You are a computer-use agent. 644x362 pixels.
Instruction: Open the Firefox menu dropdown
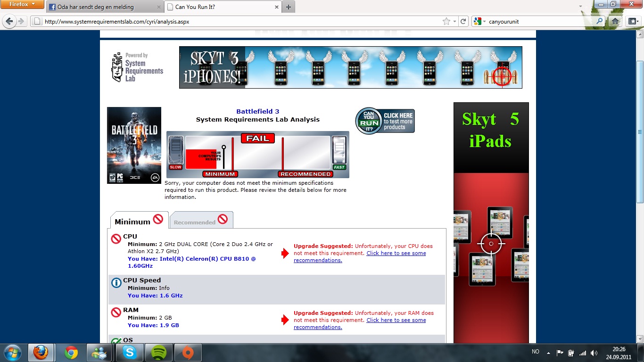pyautogui.click(x=22, y=5)
